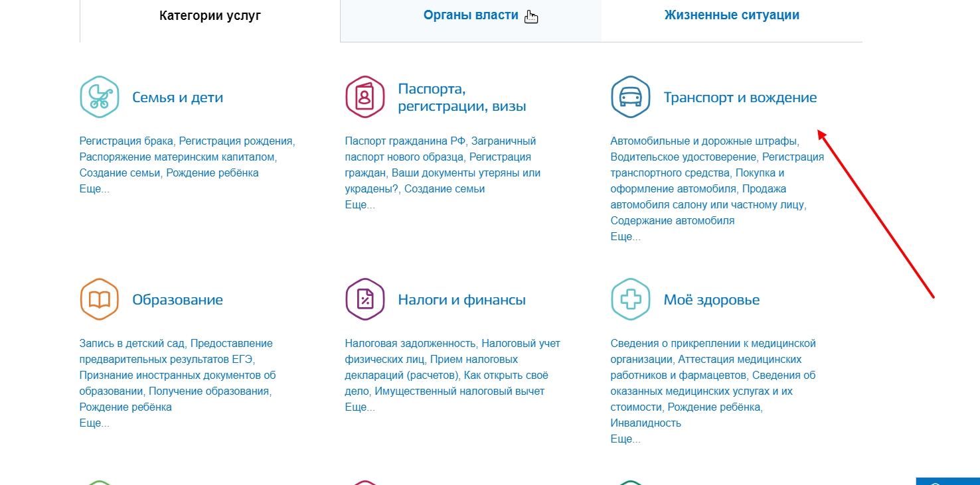The width and height of the screenshot is (980, 485).
Task: Open Распоряжение материнским капиталом link
Action: (177, 157)
